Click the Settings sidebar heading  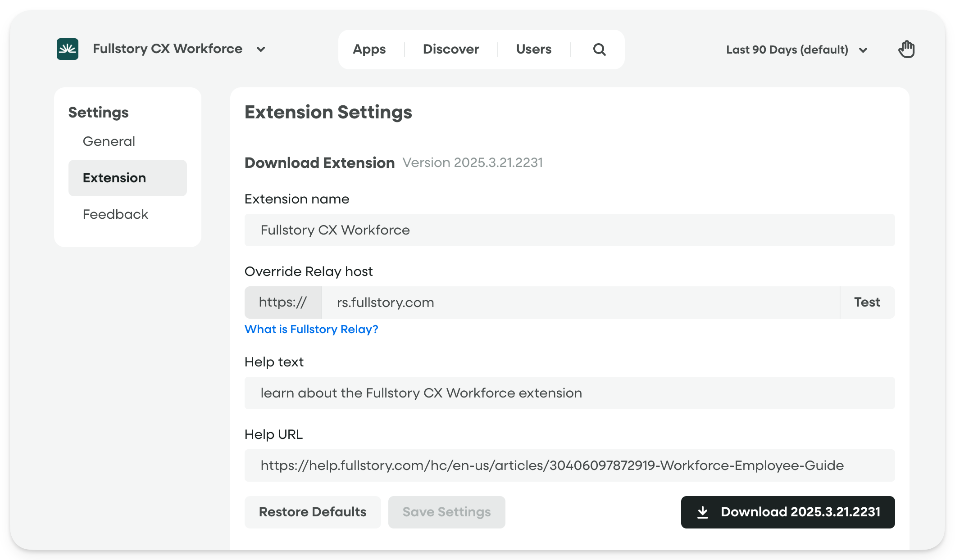(x=99, y=113)
